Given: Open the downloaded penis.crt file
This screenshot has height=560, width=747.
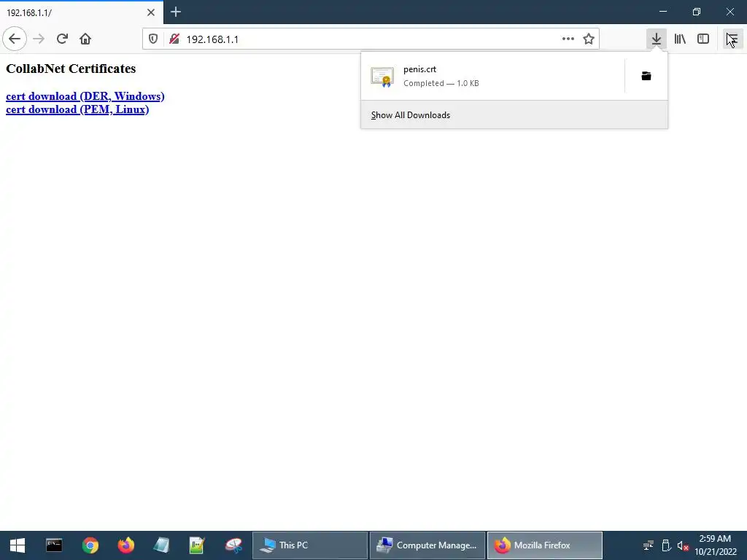Looking at the screenshot, I should tap(492, 76).
